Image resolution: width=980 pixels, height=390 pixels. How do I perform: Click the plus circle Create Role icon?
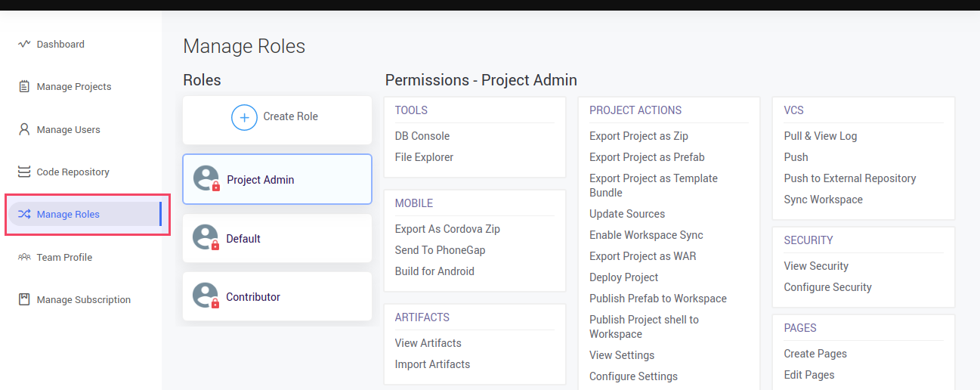pyautogui.click(x=244, y=117)
